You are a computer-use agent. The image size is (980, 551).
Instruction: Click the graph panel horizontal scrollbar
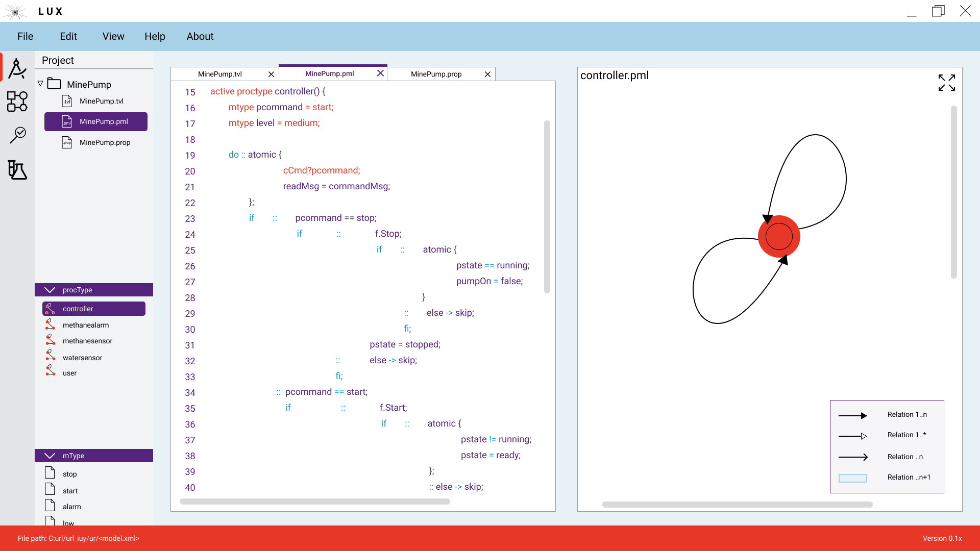click(737, 505)
